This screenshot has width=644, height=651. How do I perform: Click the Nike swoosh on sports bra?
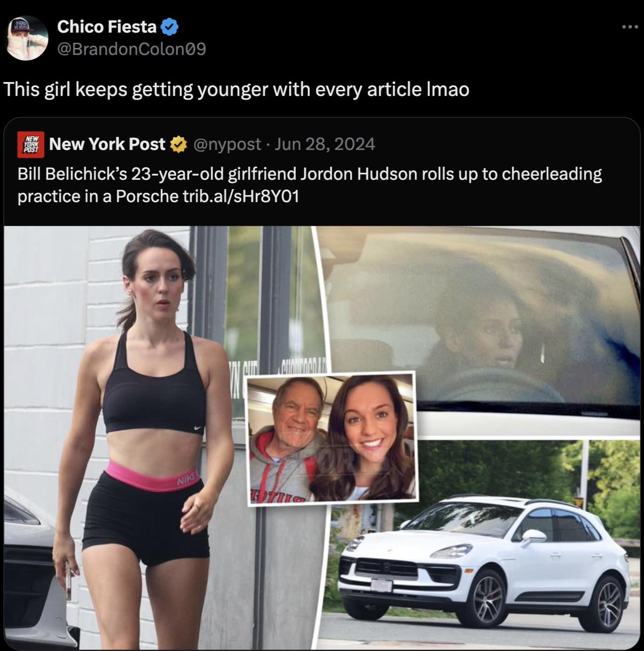coord(198,428)
